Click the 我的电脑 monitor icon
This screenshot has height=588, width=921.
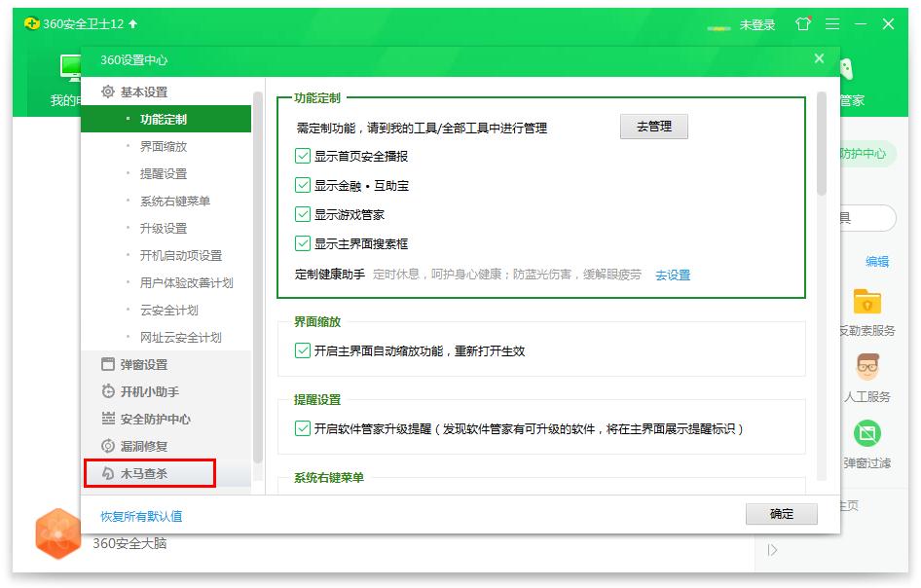tap(69, 66)
